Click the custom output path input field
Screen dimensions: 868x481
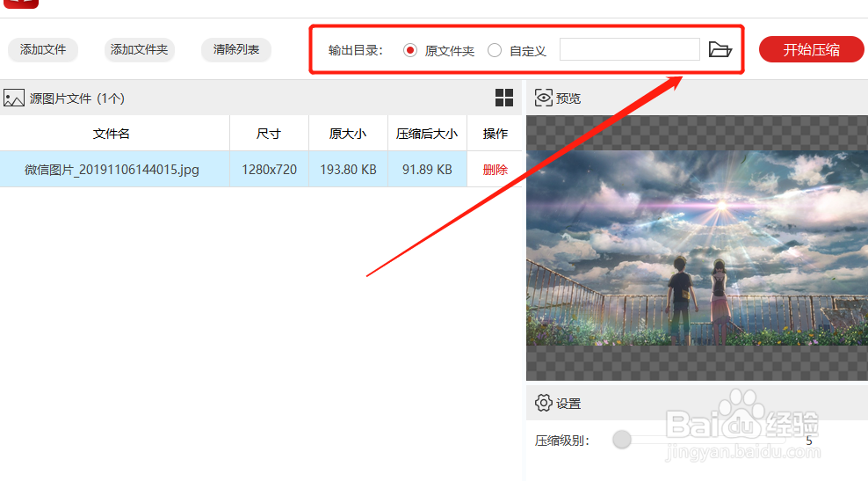point(629,49)
